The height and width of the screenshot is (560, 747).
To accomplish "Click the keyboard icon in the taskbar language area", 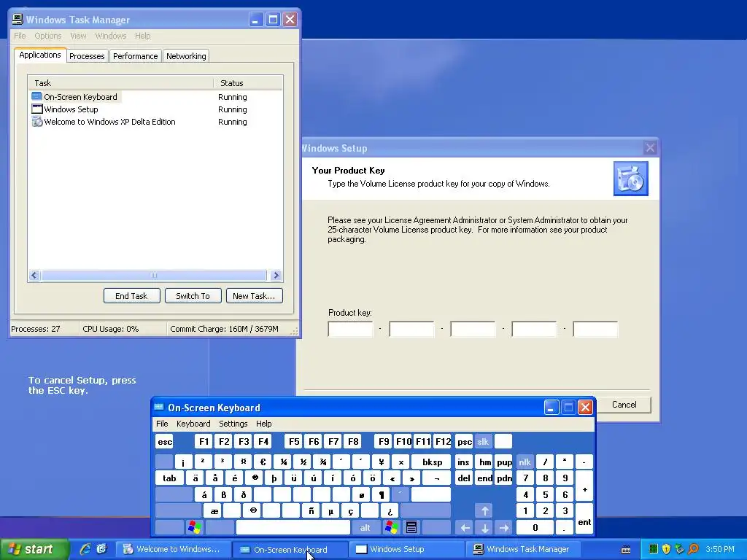I will click(x=626, y=550).
